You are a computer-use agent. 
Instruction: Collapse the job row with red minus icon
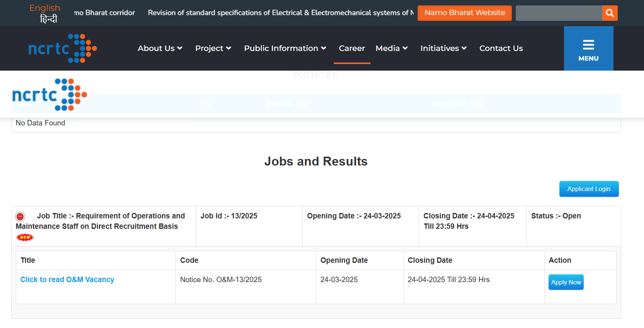[x=20, y=216]
